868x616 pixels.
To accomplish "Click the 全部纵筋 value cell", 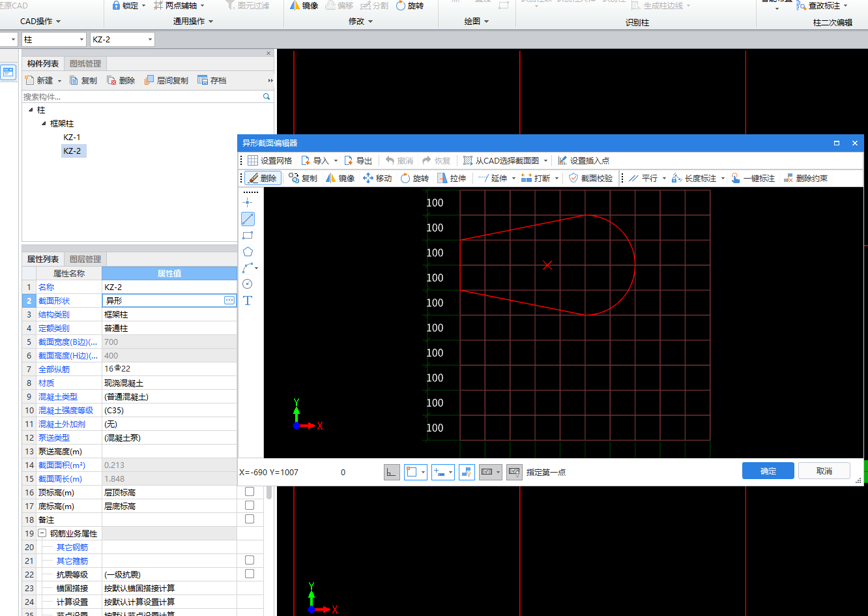I will tap(169, 369).
